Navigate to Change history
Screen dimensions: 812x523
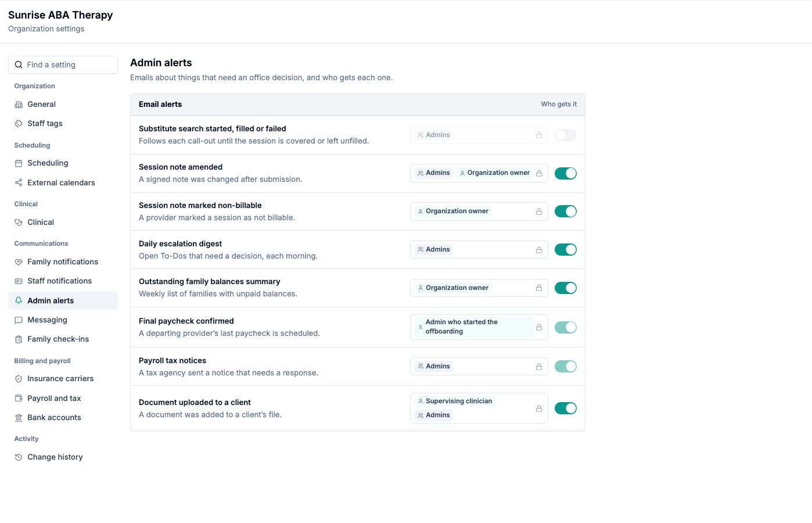pos(63,457)
